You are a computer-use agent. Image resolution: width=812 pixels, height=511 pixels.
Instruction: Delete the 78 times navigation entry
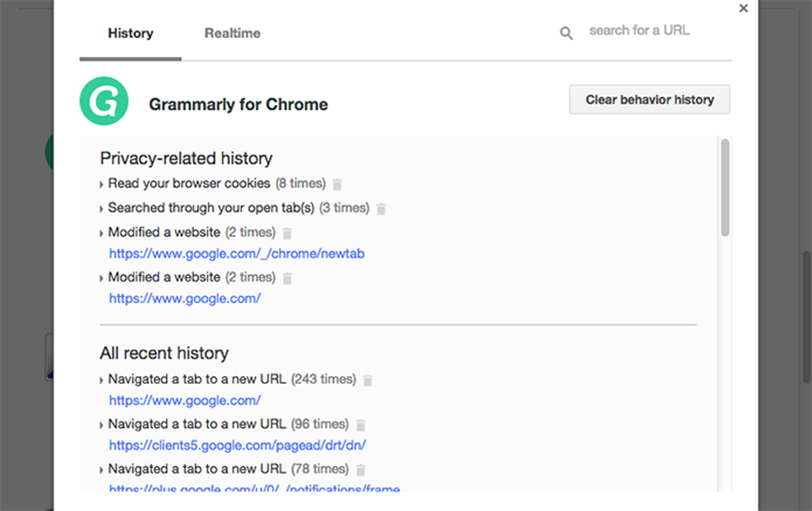click(361, 470)
